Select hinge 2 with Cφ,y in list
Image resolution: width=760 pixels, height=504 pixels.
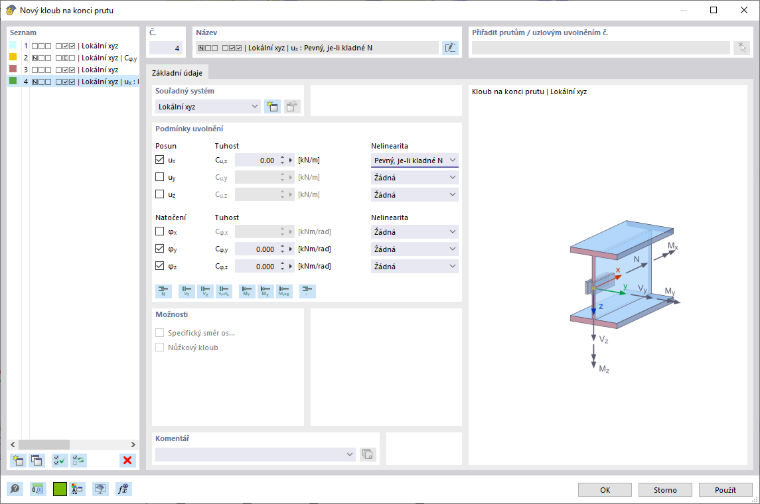coord(73,58)
